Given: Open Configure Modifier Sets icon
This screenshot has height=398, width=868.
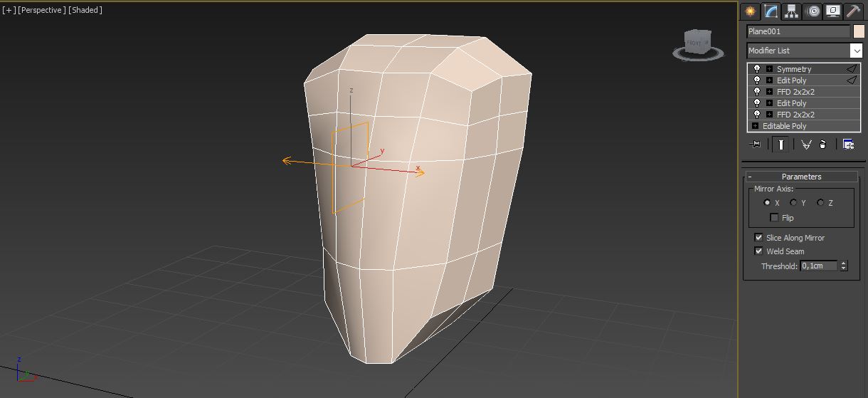Looking at the screenshot, I should coord(848,145).
